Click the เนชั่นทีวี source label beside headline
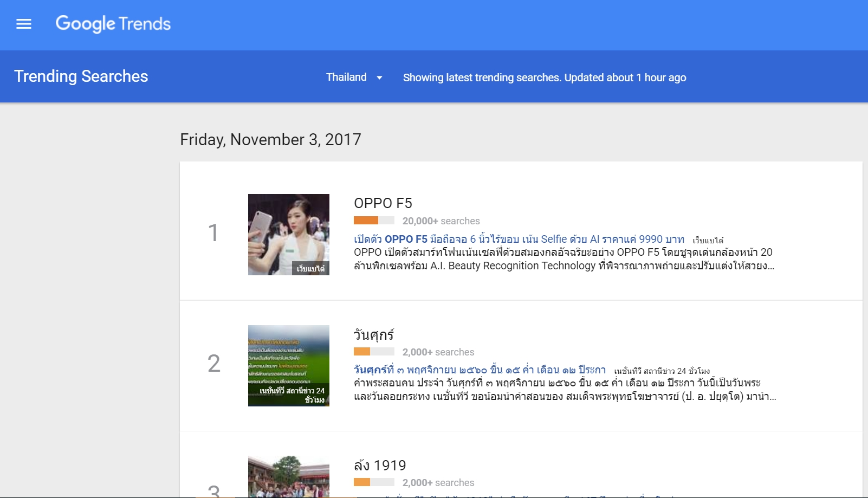 pos(662,371)
